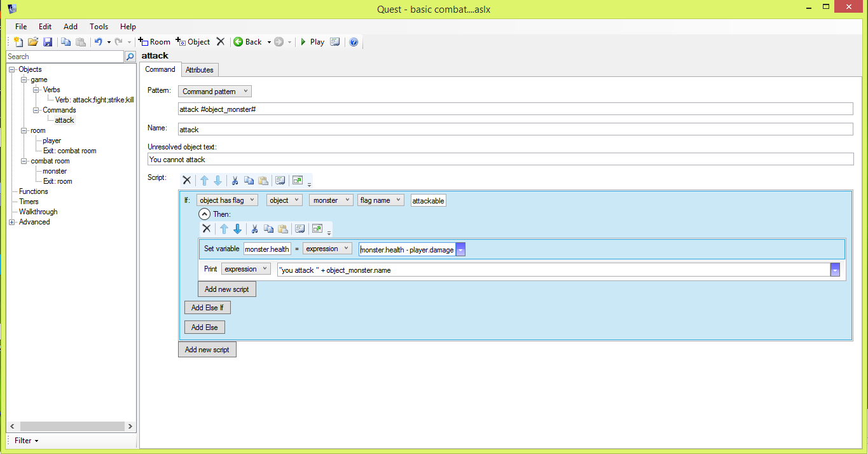
Task: Click the tree panel horizontal scrollbar
Action: [70, 427]
